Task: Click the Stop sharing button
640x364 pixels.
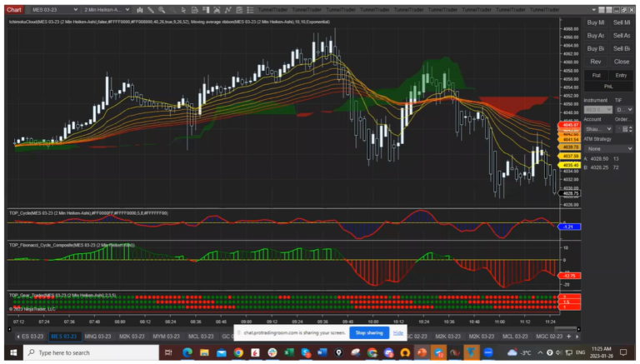Action: click(367, 332)
